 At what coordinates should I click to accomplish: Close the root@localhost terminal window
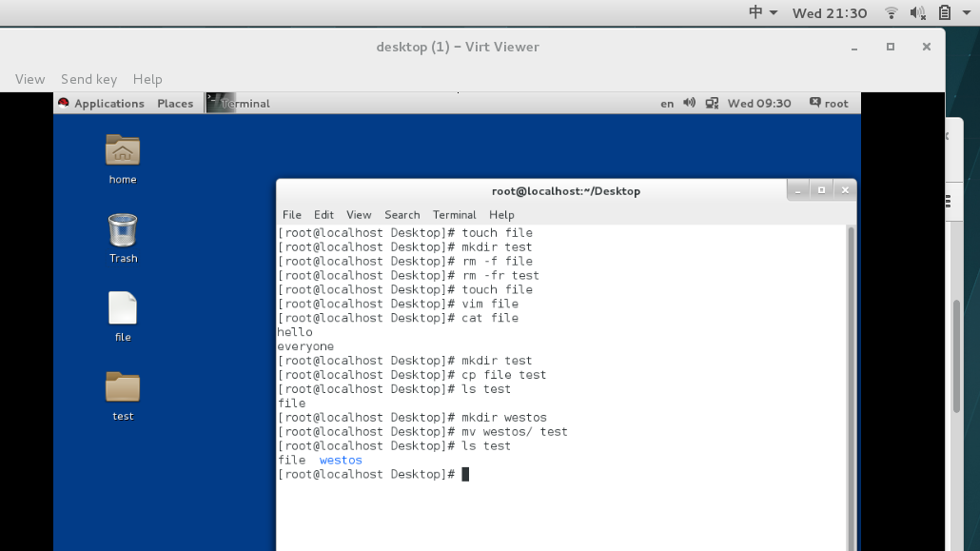(845, 190)
